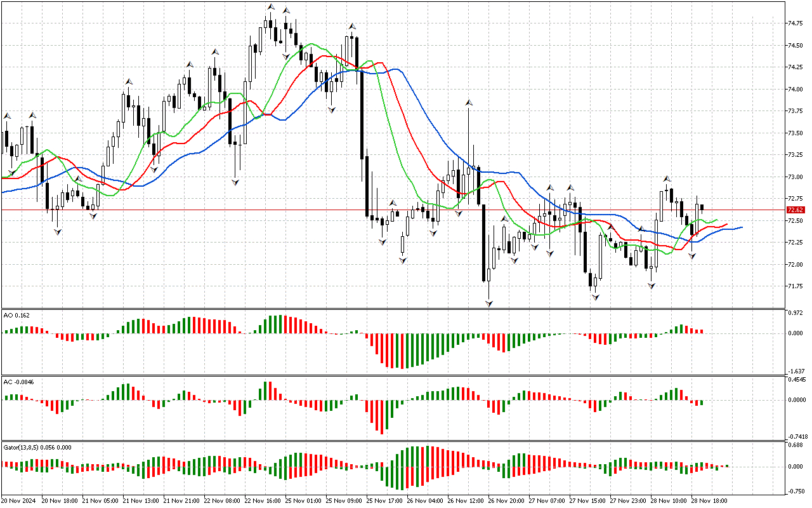Select the 73.75 price scale label
The width and height of the screenshot is (812, 508).
click(795, 111)
